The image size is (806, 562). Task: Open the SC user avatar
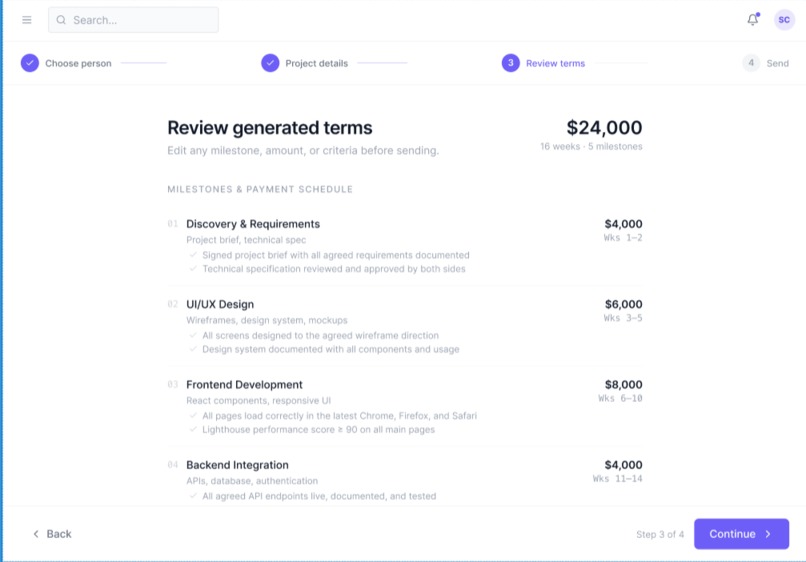point(784,20)
